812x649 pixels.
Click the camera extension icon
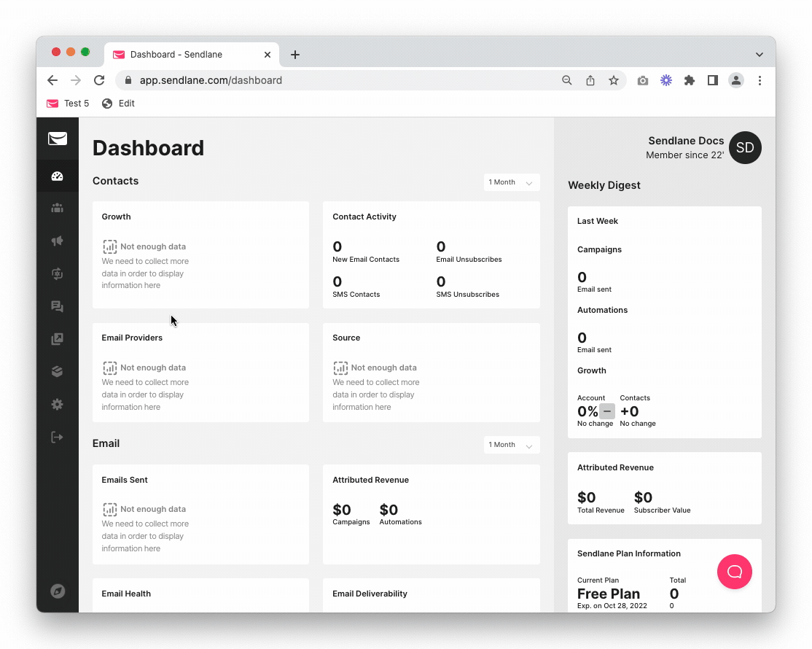coord(643,80)
